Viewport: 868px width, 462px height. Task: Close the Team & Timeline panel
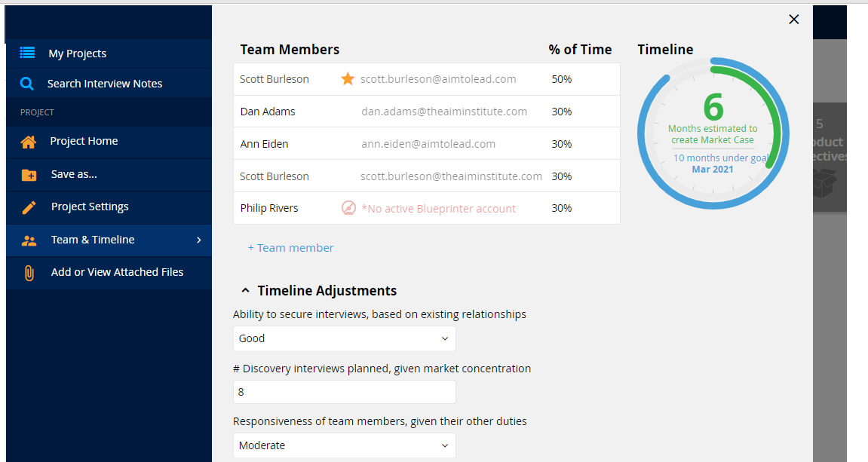tap(794, 20)
